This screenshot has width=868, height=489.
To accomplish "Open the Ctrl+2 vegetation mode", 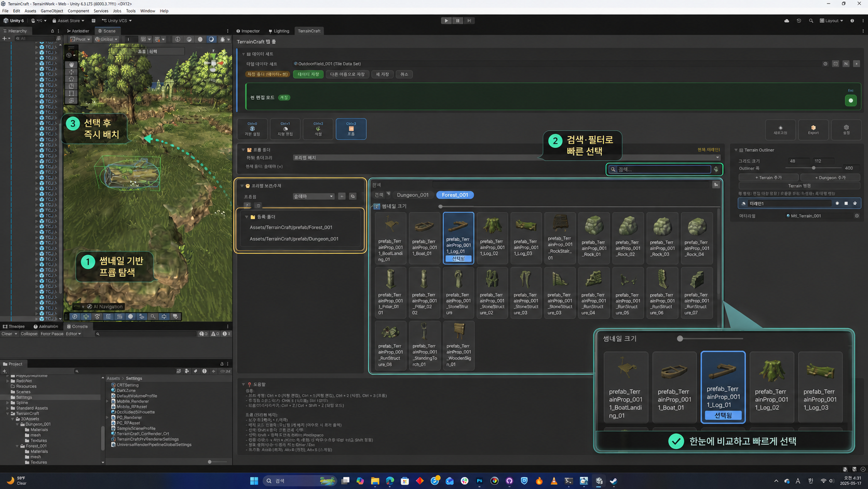I will (x=318, y=129).
